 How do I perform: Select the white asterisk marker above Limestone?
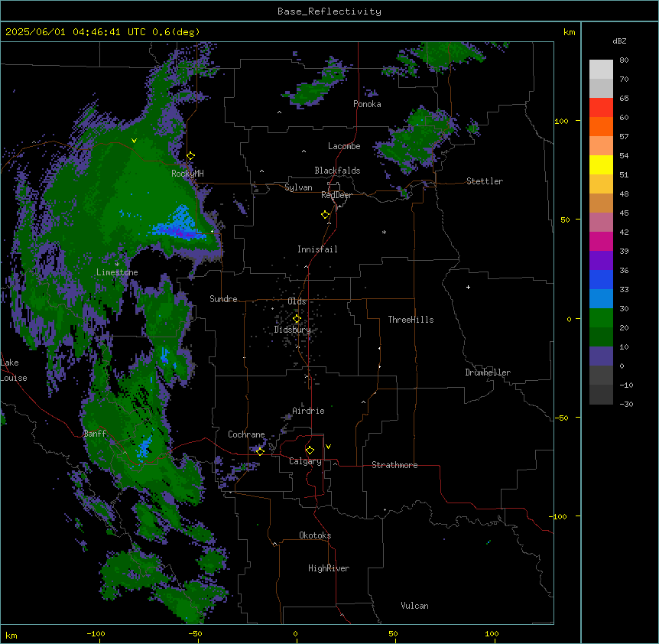117,265
